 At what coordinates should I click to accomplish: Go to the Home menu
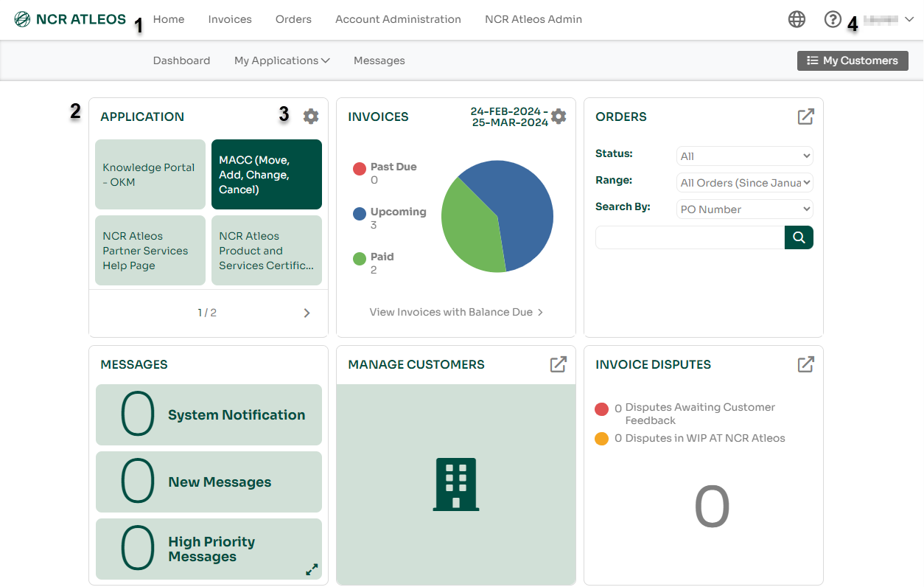click(x=169, y=19)
